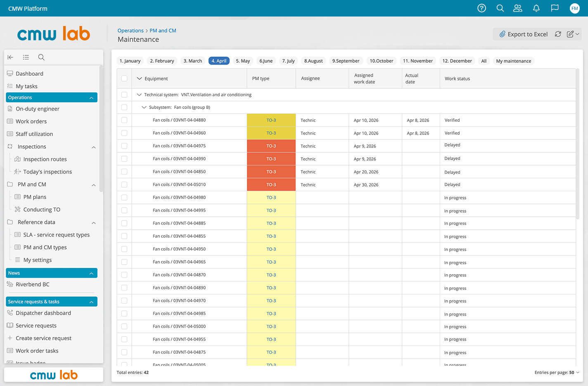Open the notifications bell
588x386 pixels.
pyautogui.click(x=536, y=8)
